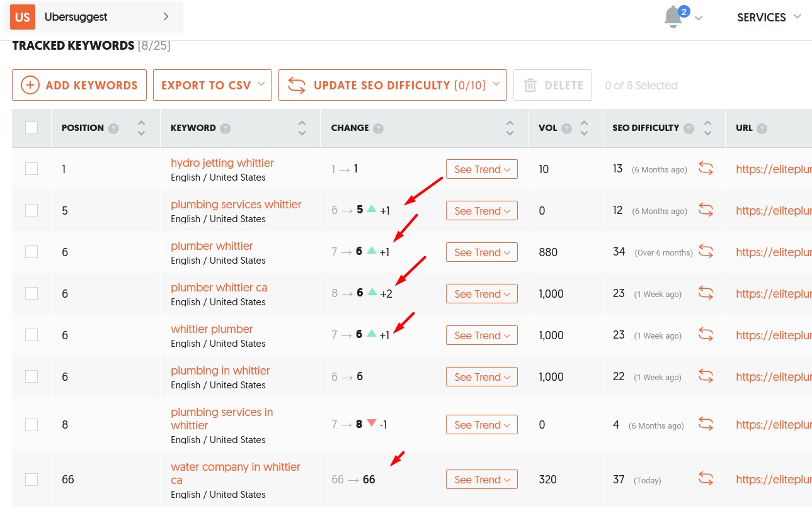Click the Add Keywords button
This screenshot has width=812, height=523.
point(79,85)
